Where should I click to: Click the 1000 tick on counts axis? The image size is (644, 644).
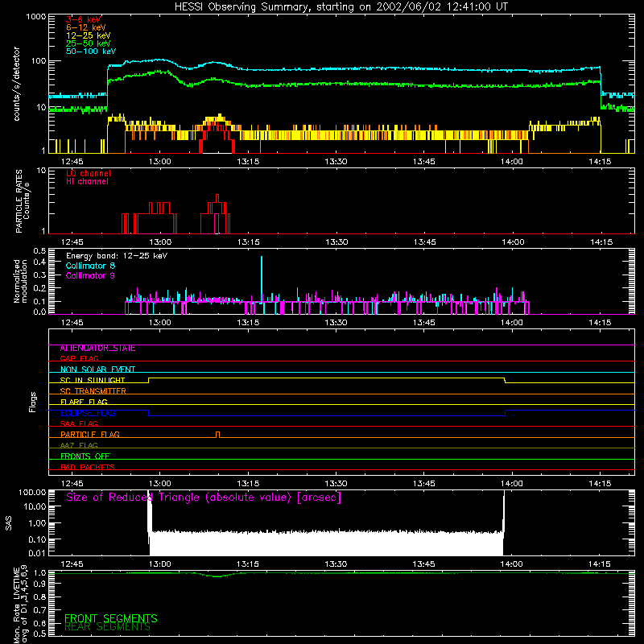click(x=36, y=17)
